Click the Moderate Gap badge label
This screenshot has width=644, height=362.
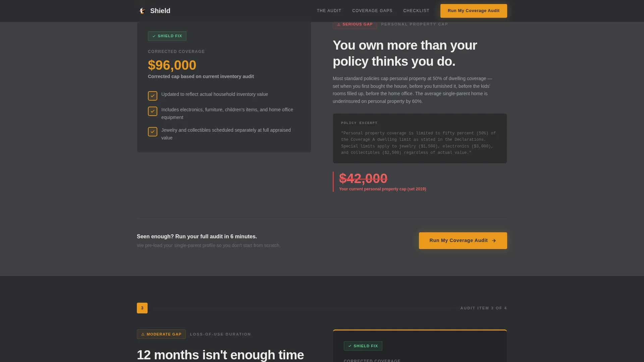(x=164, y=334)
